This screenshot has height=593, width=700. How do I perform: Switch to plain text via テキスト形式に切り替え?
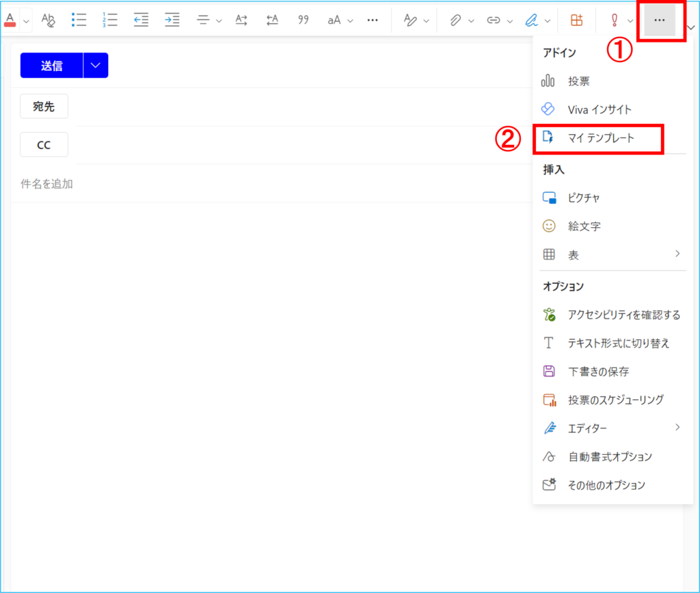click(618, 343)
